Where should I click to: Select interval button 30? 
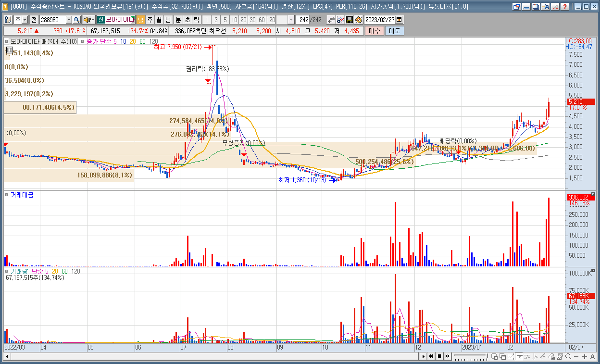tap(252, 20)
